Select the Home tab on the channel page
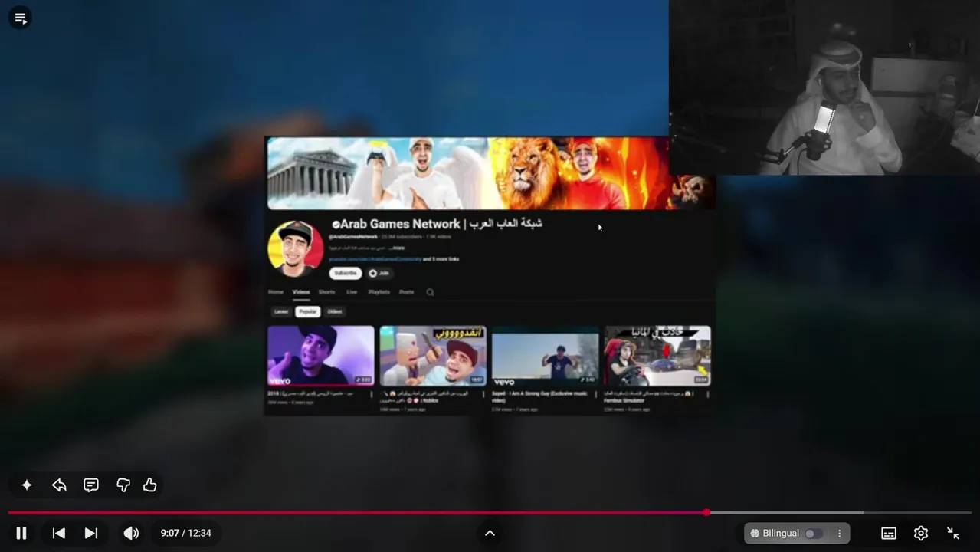 (x=276, y=292)
